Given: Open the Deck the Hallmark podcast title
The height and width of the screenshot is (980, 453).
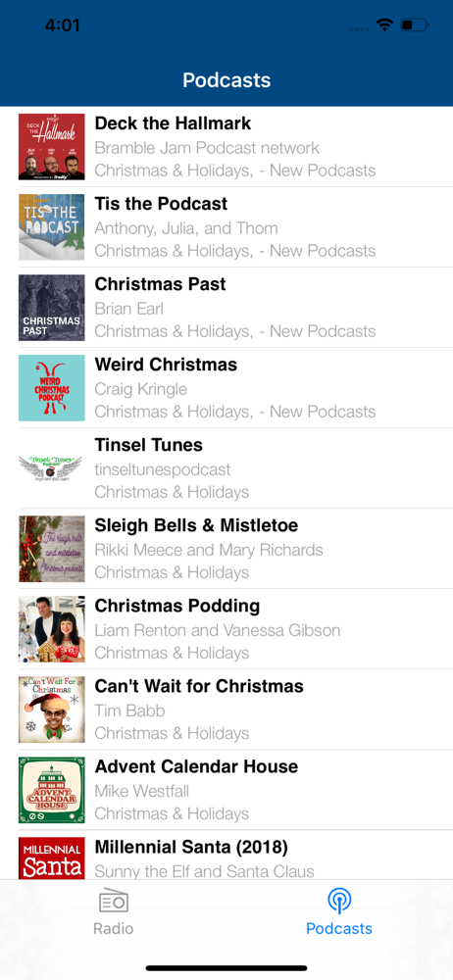Looking at the screenshot, I should [173, 123].
